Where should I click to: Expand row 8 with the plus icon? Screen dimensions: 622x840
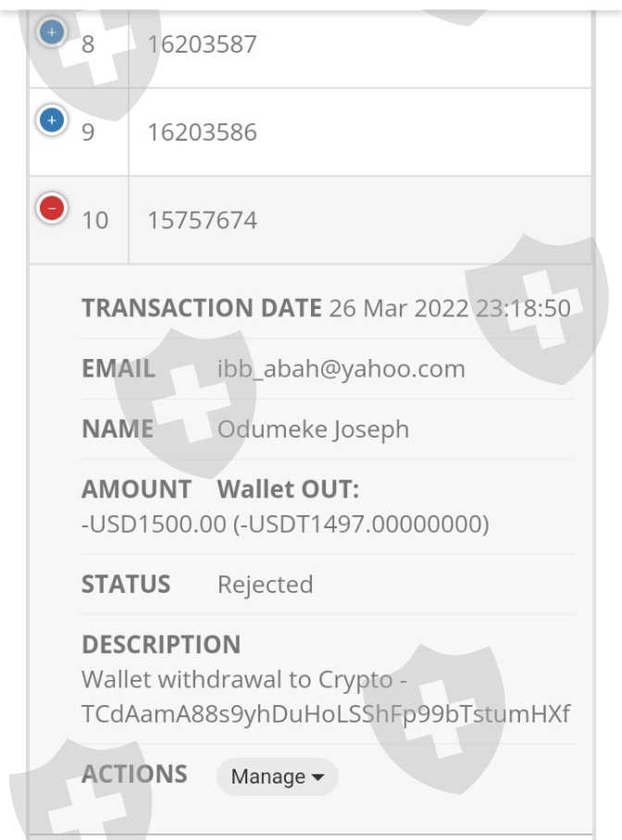pos(51,32)
